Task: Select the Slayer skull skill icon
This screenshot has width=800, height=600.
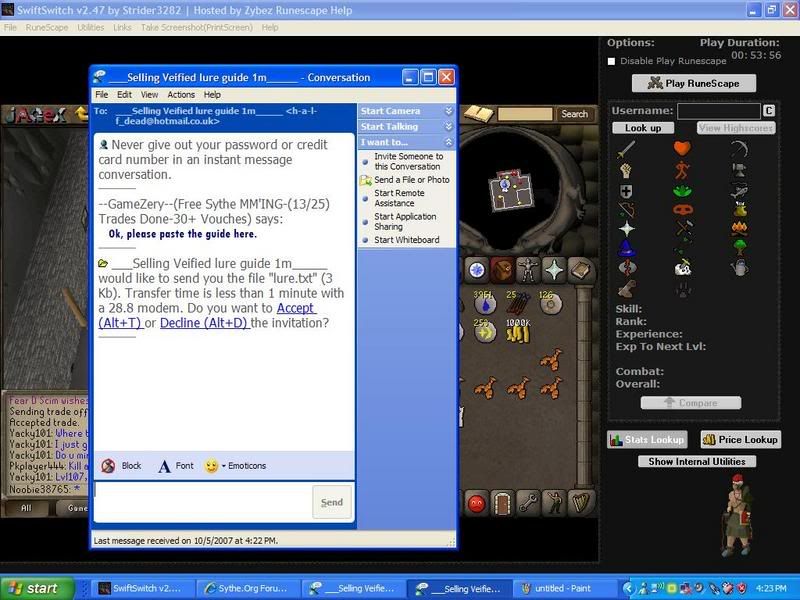Action: click(682, 268)
